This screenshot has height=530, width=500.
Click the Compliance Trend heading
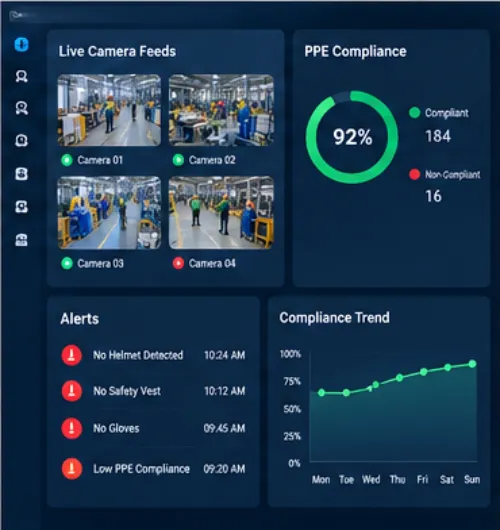(x=334, y=318)
